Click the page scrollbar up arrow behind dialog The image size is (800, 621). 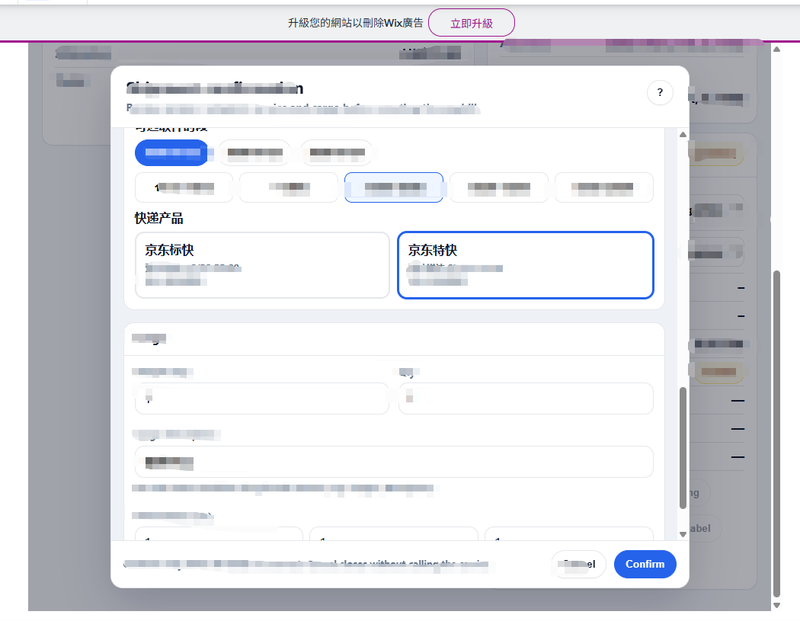point(777,49)
